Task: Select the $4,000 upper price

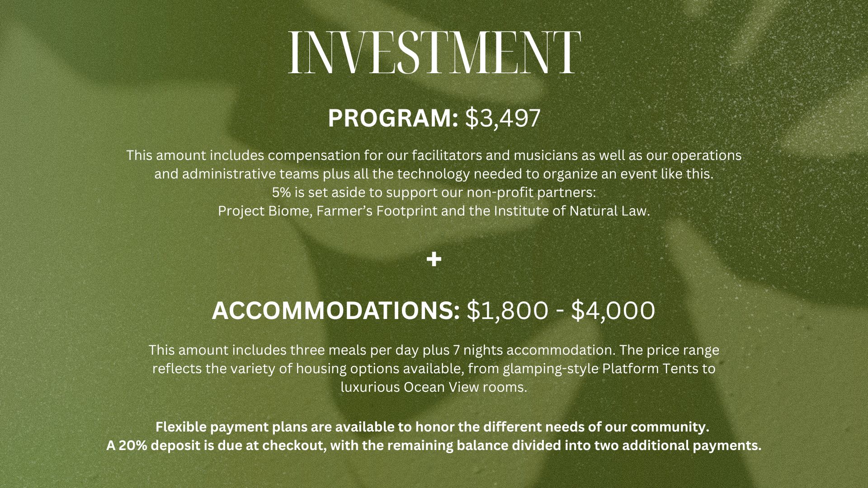Action: pyautogui.click(x=613, y=311)
